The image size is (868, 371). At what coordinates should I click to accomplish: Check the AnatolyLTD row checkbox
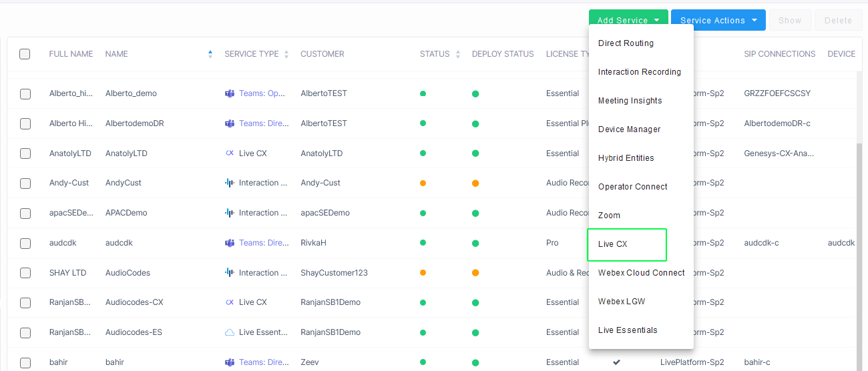coord(25,153)
